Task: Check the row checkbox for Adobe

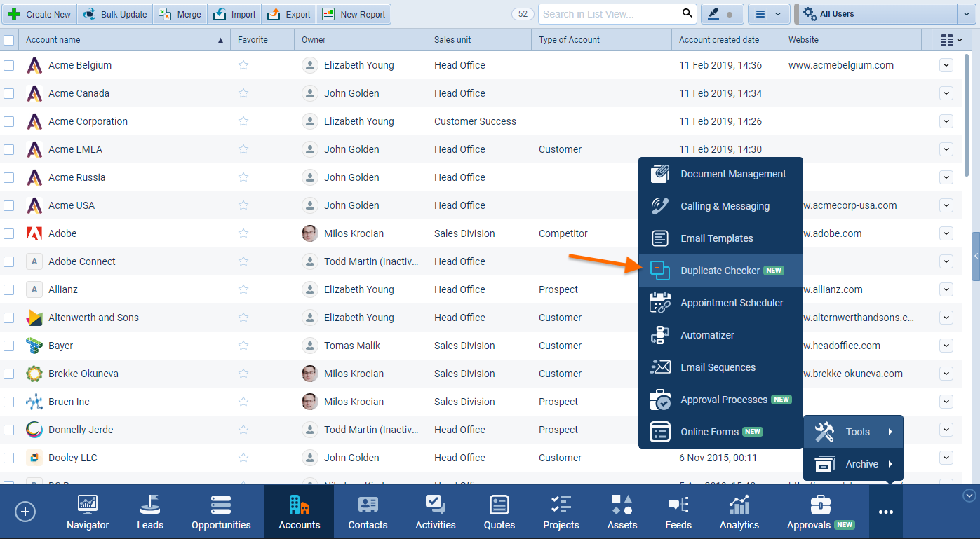Action: point(9,233)
